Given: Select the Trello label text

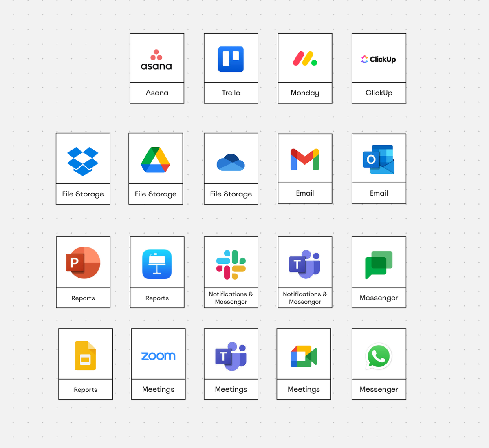Looking at the screenshot, I should (231, 93).
